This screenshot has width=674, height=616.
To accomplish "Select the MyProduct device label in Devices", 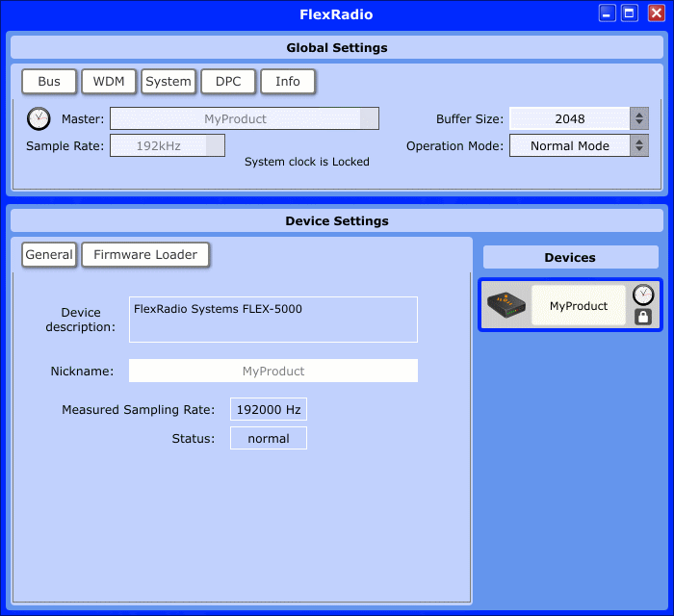I will (x=579, y=305).
